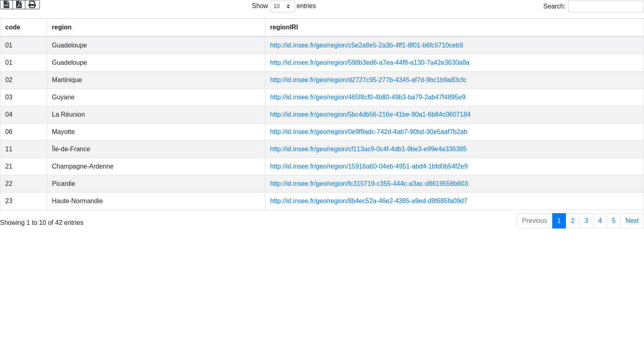Viewport: 644px width, 362px height.
Task: Jump to last page 5
Action: pyautogui.click(x=613, y=221)
